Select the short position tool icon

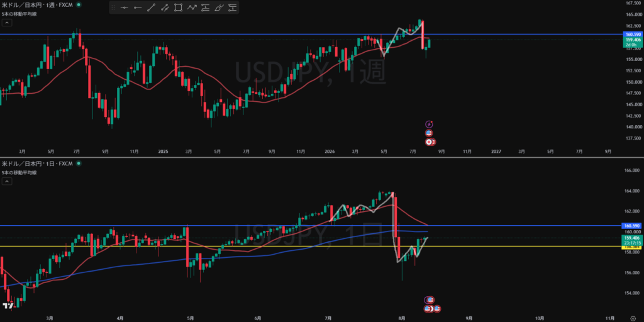click(x=233, y=8)
